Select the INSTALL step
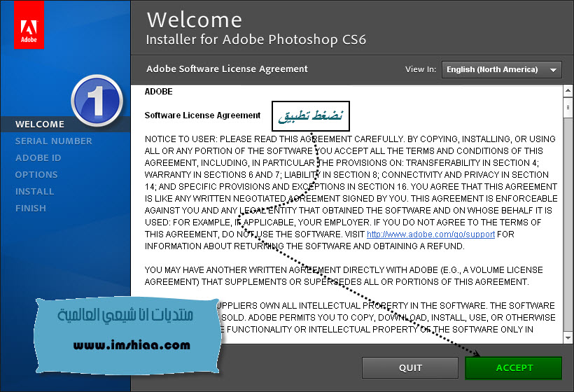The image size is (574, 392). [x=34, y=191]
